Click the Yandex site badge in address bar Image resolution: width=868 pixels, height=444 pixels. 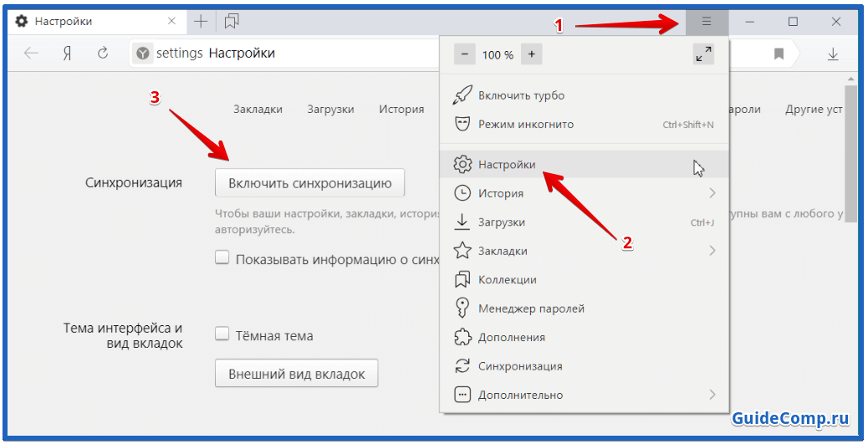(143, 54)
